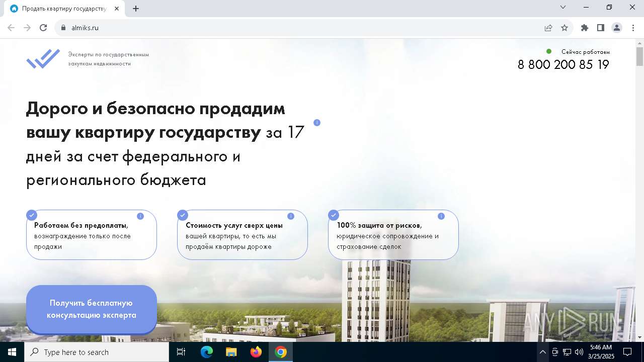Click the padlock site info icon

tap(63, 28)
